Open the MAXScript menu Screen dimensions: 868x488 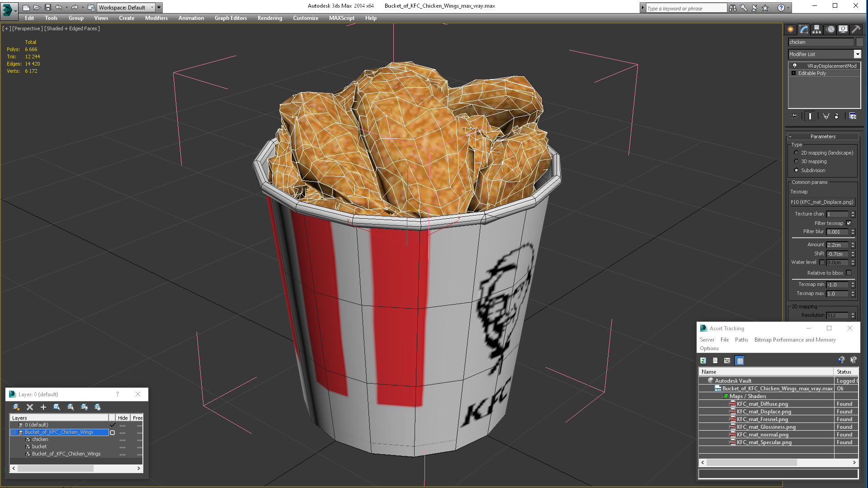click(x=341, y=18)
